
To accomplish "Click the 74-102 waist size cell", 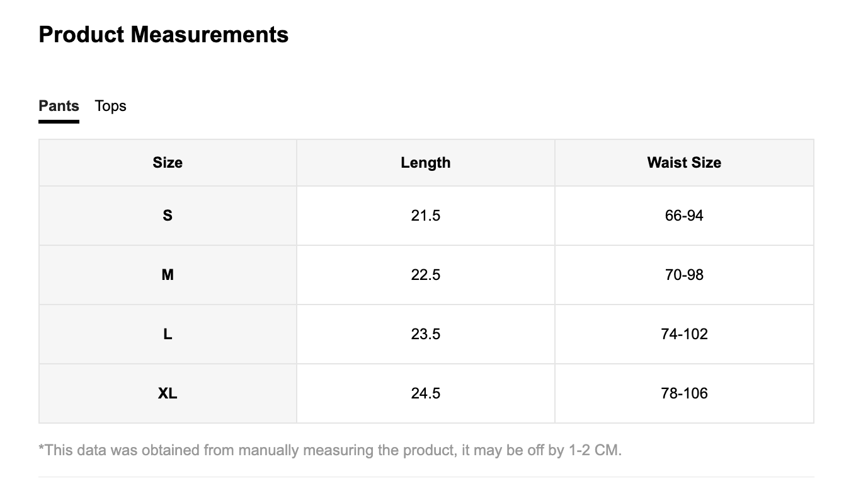I will [684, 334].
